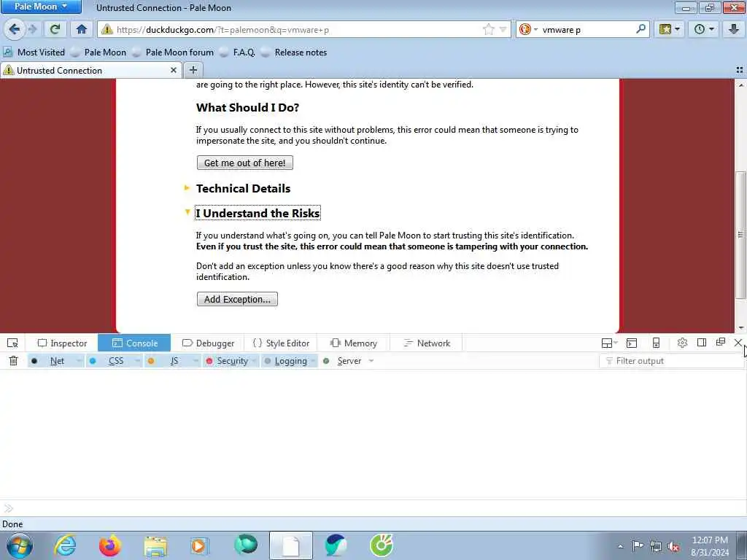Click the search magnifier icon
Image resolution: width=747 pixels, height=560 pixels.
[x=640, y=29]
